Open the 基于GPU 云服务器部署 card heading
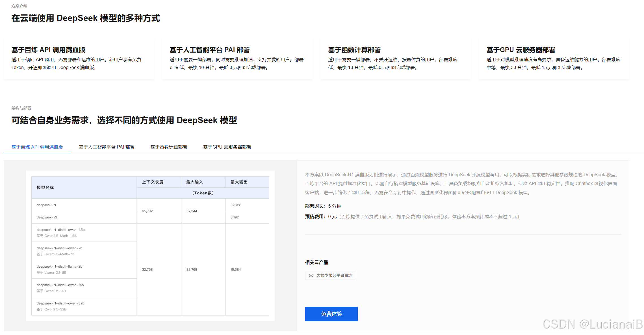Image resolution: width=644 pixels, height=335 pixels. [x=521, y=50]
